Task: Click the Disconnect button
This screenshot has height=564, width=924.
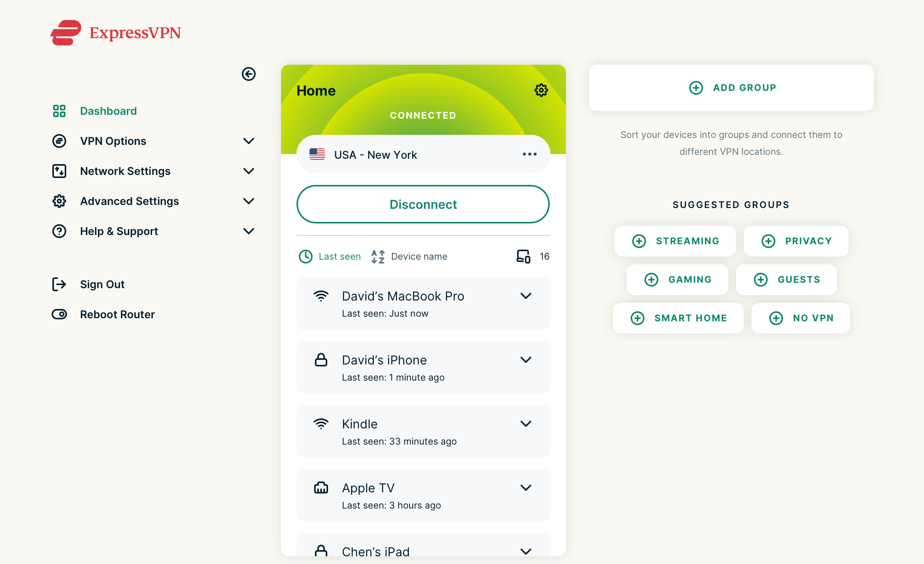Action: [423, 204]
